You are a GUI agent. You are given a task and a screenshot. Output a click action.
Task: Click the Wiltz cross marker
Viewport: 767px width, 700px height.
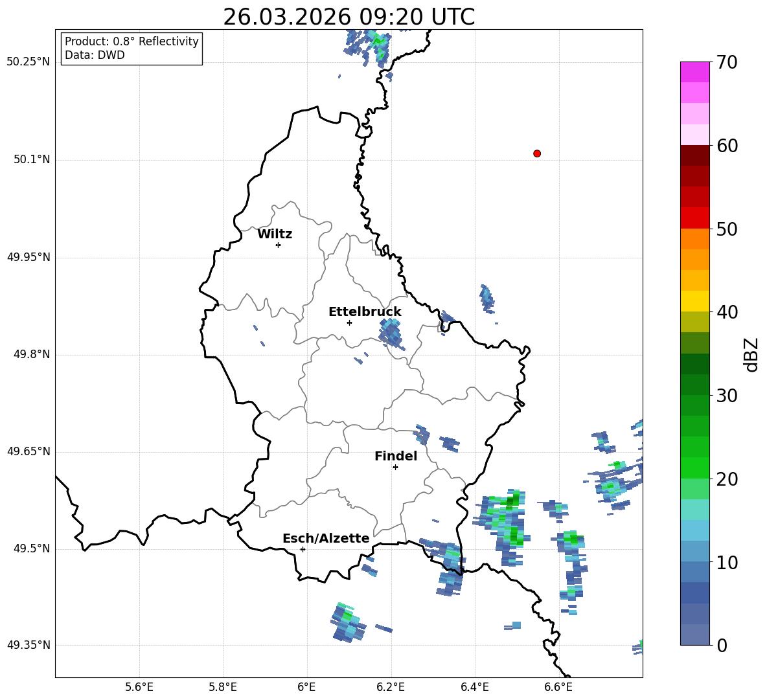pyautogui.click(x=278, y=245)
